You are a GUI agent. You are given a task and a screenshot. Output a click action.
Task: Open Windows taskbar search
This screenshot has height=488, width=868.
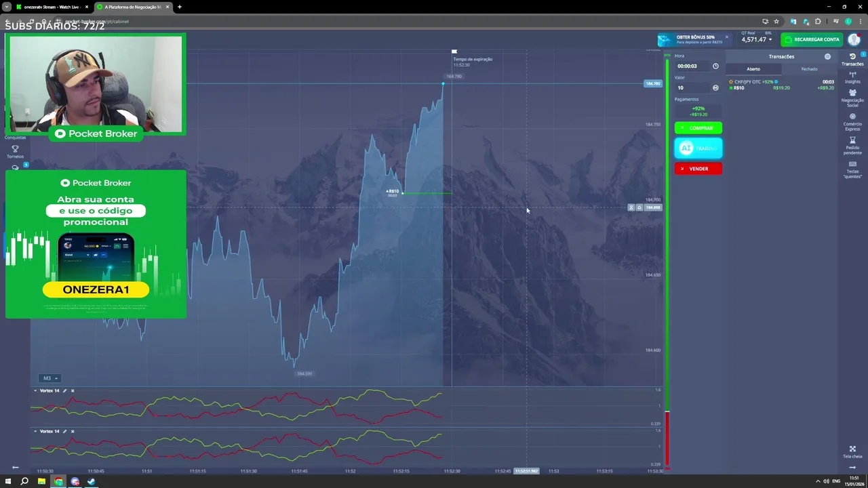24,481
